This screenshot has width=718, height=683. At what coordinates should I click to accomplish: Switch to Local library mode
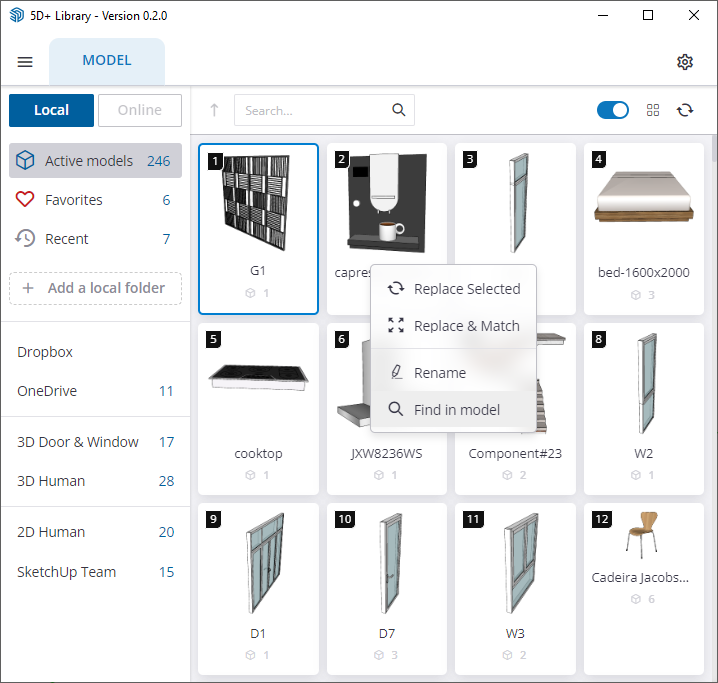(x=51, y=110)
